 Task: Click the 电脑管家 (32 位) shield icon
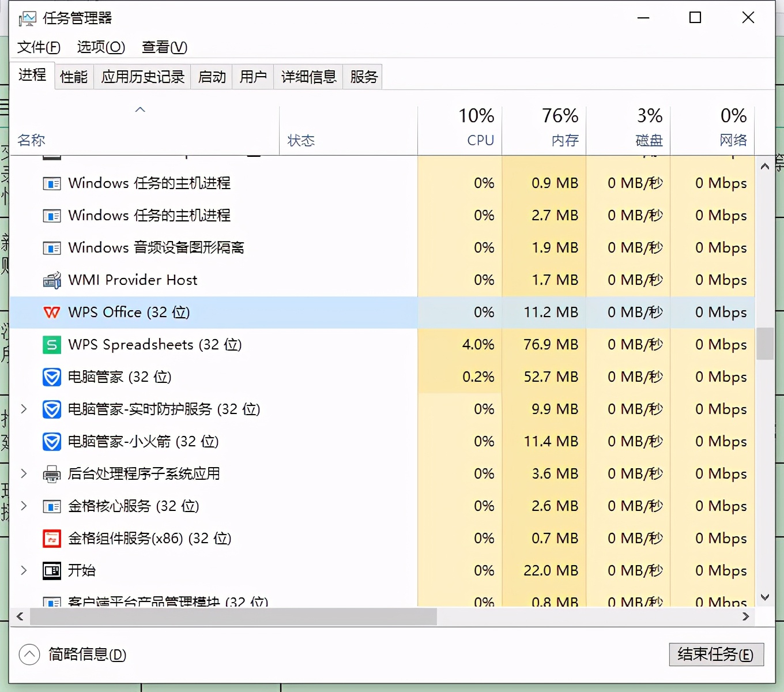pos(52,377)
